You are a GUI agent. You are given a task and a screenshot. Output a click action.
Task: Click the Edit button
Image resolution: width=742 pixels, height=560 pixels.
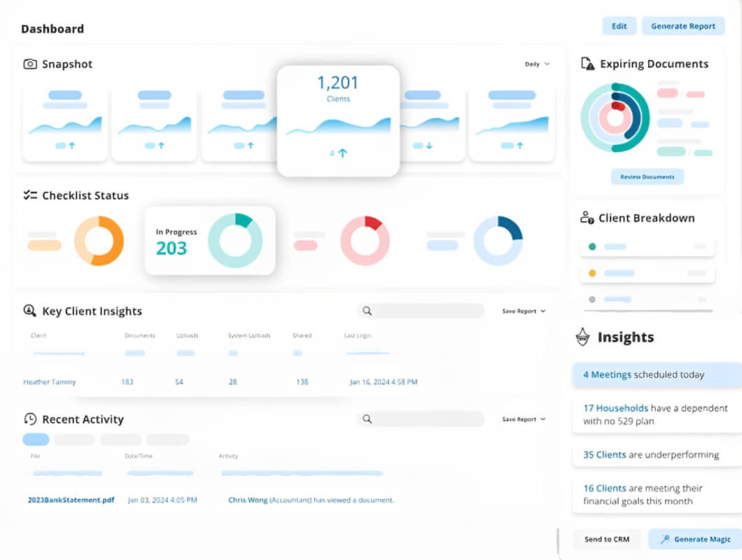(x=619, y=26)
